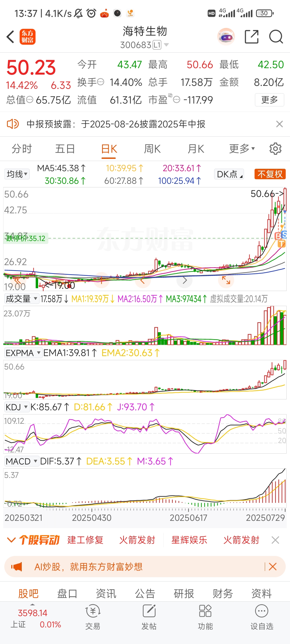The height and width of the screenshot is (644, 290).
Task: Tap the 跌停价:35.12 label on chart
Action: (x=26, y=238)
